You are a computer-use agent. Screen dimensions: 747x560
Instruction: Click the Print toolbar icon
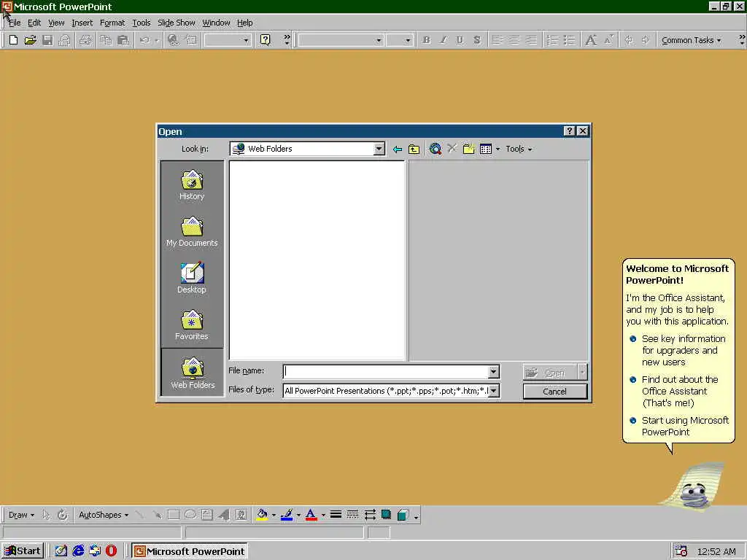pos(85,40)
